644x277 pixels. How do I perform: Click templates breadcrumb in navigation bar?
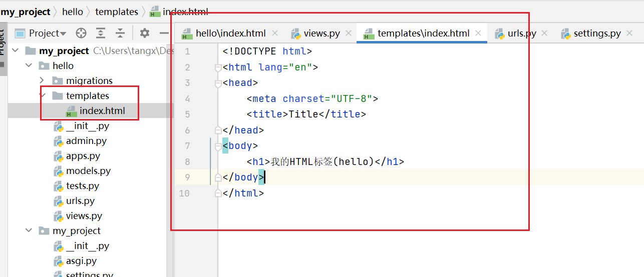[x=117, y=11]
